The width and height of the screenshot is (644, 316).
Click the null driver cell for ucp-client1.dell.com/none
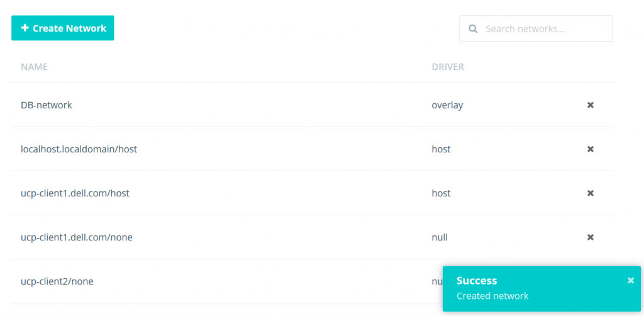click(440, 237)
